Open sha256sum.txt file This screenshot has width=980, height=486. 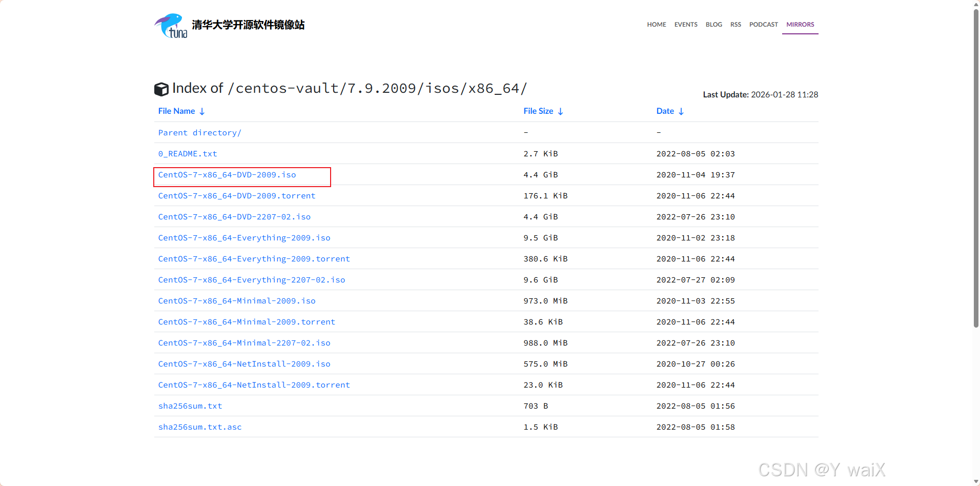[x=190, y=406]
